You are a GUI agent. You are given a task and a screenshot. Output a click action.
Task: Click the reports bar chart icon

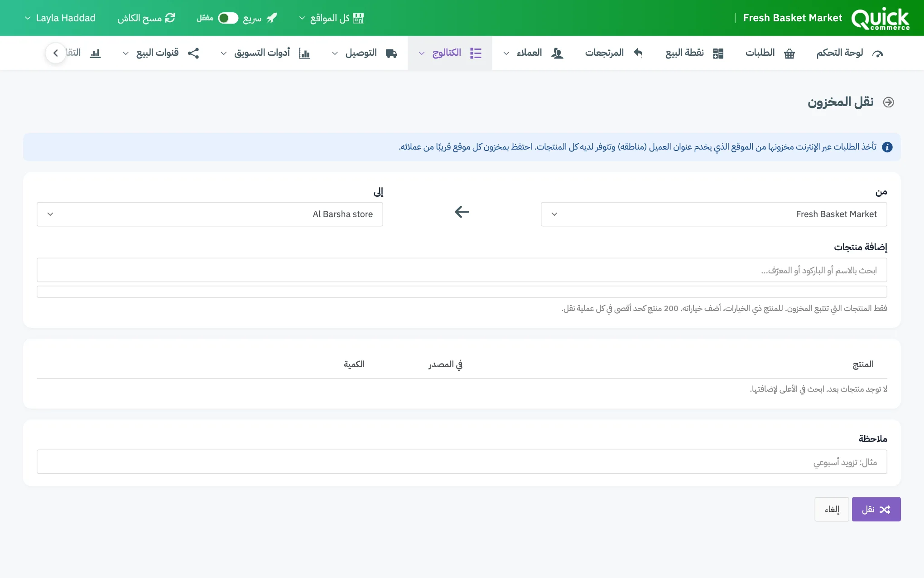point(95,53)
